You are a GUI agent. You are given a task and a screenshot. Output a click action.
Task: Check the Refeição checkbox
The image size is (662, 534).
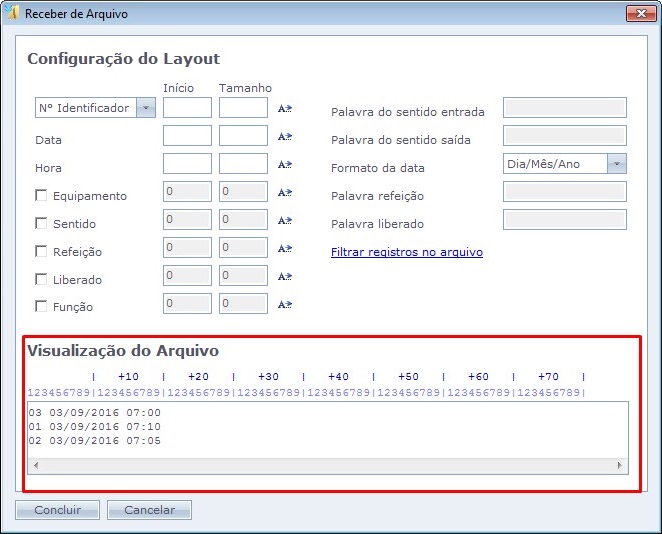click(x=41, y=252)
